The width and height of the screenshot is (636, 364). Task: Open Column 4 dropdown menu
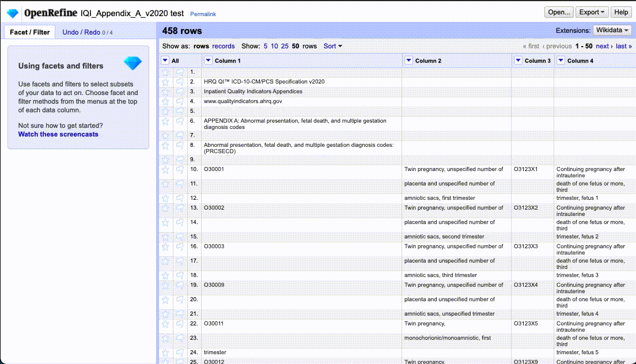[561, 60]
